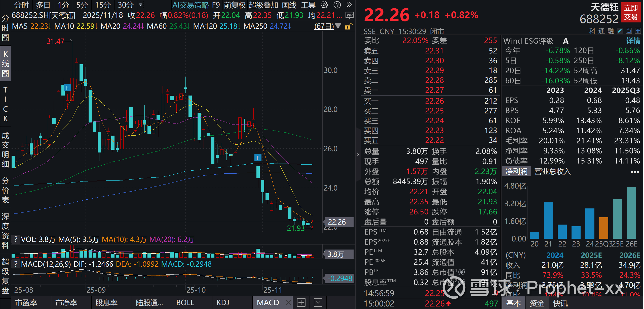Image resolution: width=644 pixels, height=309 pixels.
Task: Open the ESG 详情 link
Action: coord(633,41)
